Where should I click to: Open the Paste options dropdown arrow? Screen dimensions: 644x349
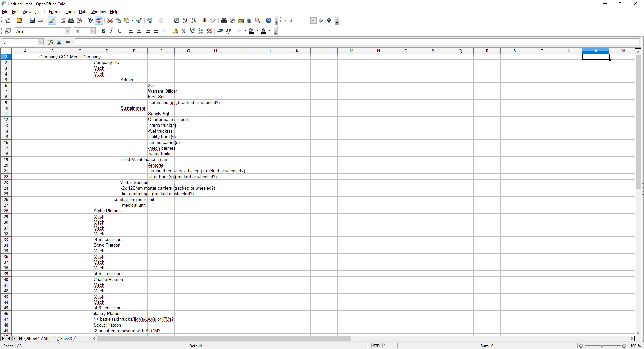[x=133, y=20]
